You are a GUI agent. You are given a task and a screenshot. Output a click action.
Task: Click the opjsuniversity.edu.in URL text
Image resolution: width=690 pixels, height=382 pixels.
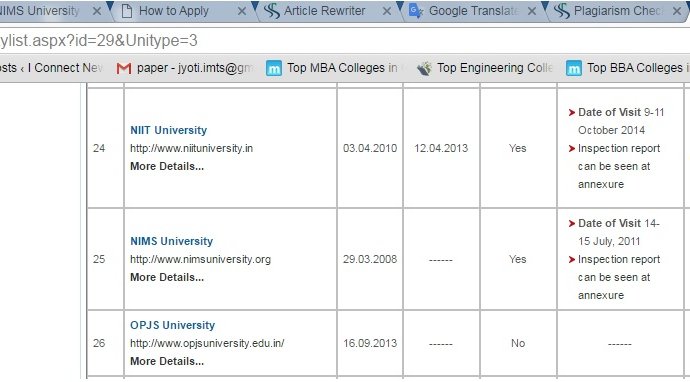pyautogui.click(x=207, y=343)
